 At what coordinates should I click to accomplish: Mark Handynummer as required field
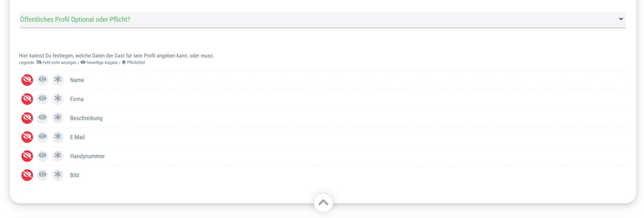tap(58, 156)
